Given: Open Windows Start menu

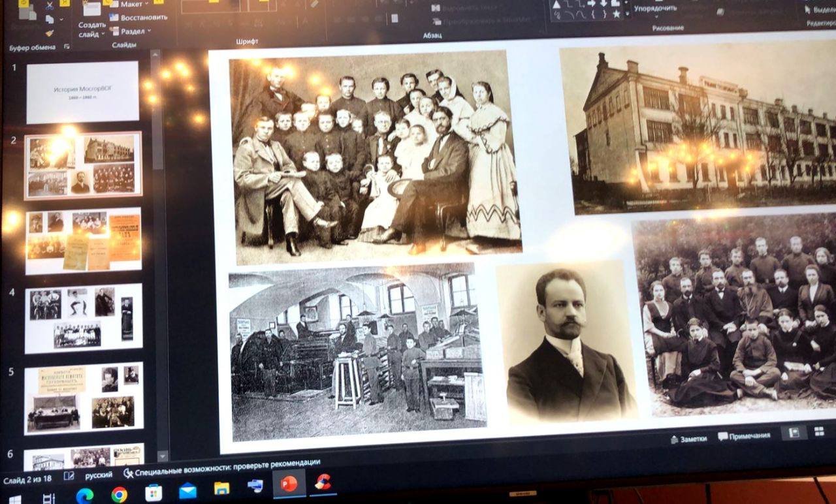Looking at the screenshot, I should 14,499.
